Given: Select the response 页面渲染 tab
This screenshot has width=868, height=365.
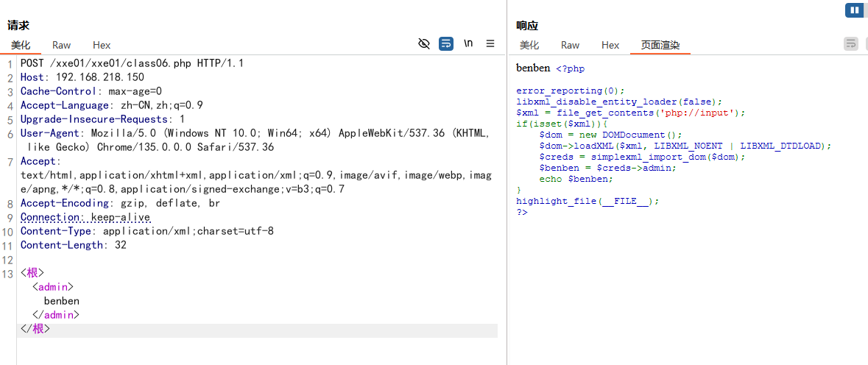Looking at the screenshot, I should pos(660,45).
